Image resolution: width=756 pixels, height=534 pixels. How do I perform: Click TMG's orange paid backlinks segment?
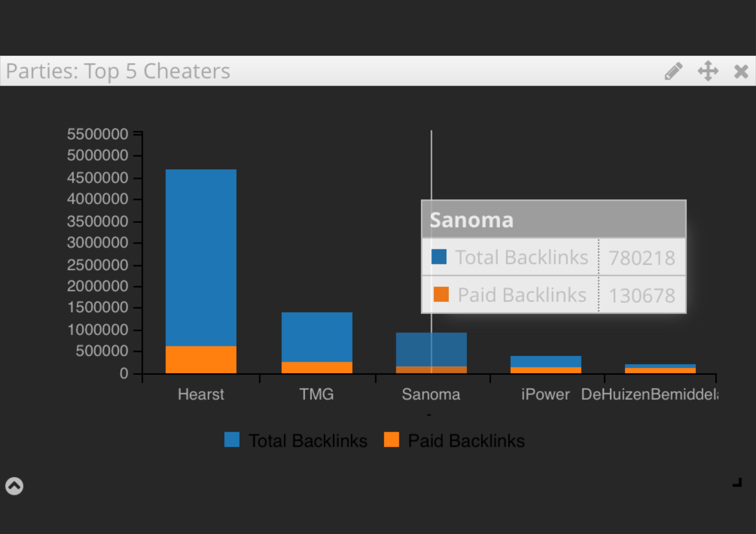pos(317,367)
